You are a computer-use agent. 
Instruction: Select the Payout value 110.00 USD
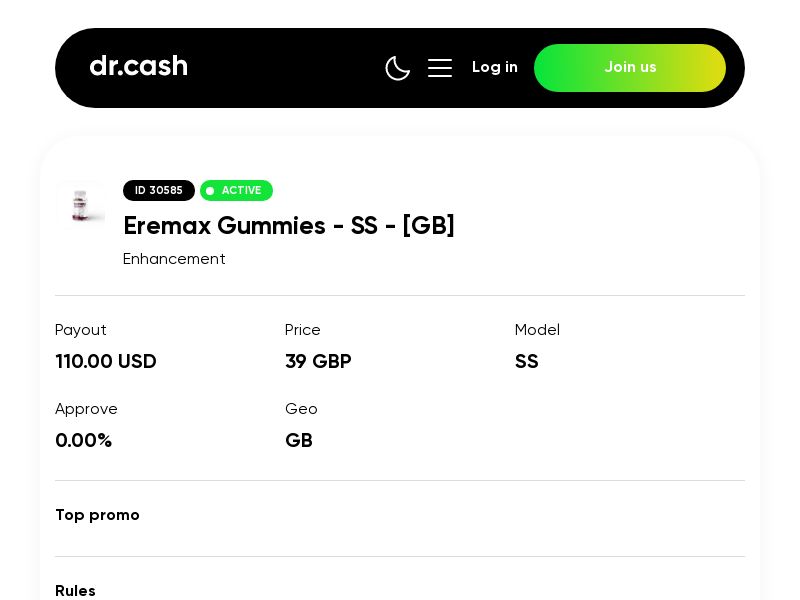106,362
